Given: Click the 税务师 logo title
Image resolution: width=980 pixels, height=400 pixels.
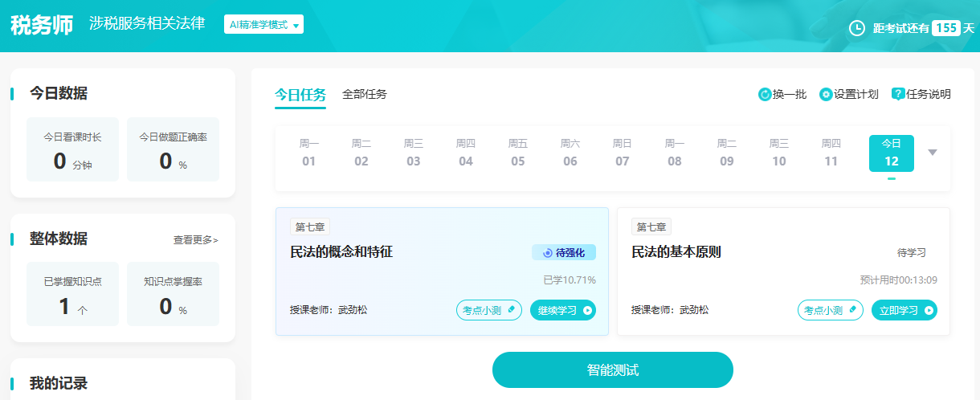Looking at the screenshot, I should tap(42, 25).
